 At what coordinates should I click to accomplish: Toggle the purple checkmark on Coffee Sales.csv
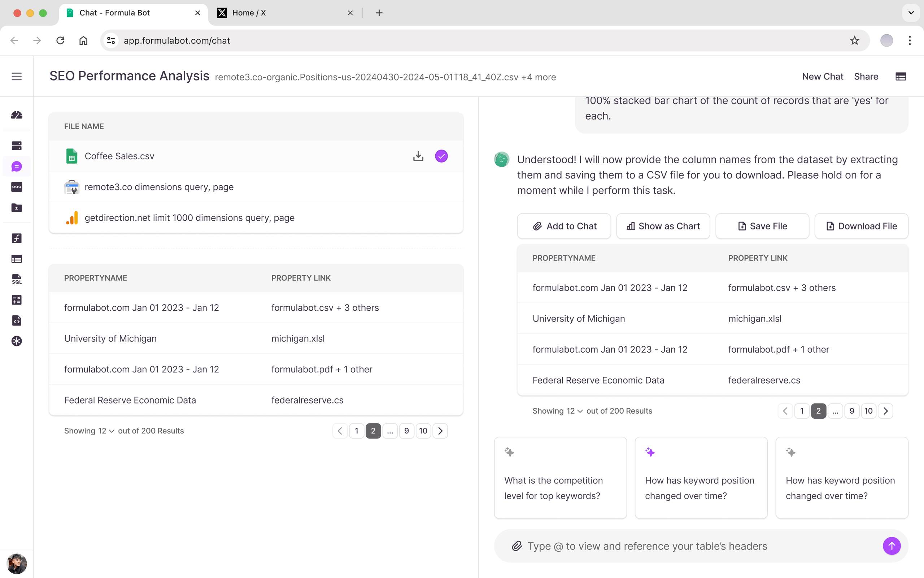coord(441,156)
